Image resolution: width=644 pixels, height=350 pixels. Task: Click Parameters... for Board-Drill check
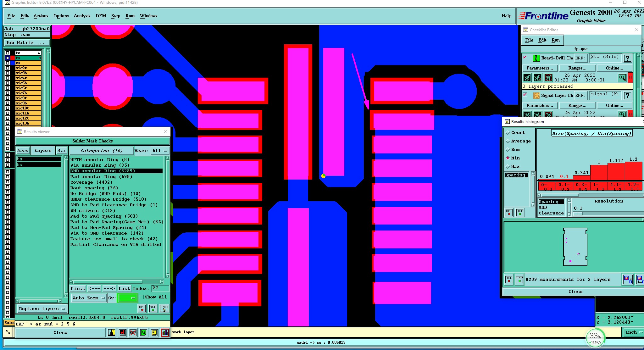pyautogui.click(x=540, y=68)
